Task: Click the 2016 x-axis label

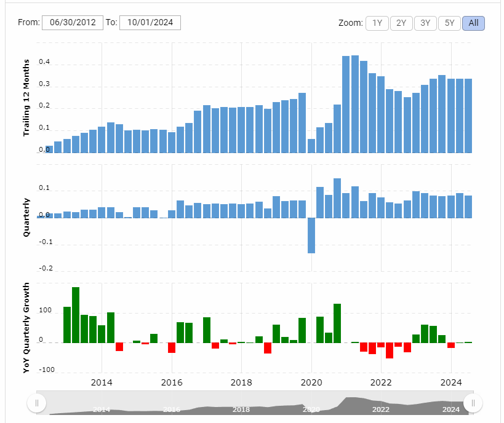Action: click(x=172, y=382)
